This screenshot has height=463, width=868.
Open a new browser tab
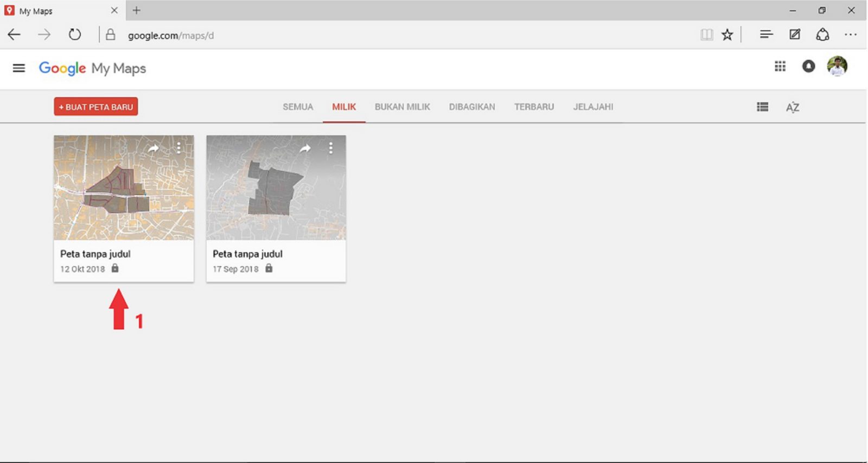pyautogui.click(x=137, y=10)
